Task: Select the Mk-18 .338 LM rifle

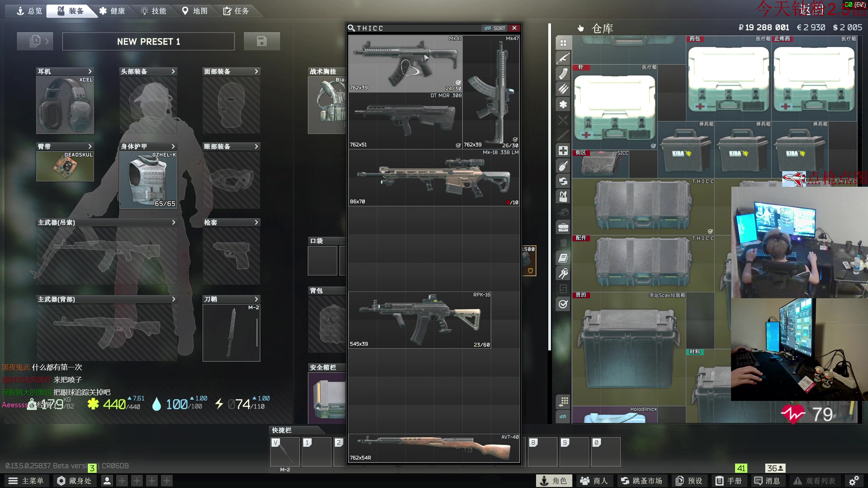Action: [x=434, y=178]
